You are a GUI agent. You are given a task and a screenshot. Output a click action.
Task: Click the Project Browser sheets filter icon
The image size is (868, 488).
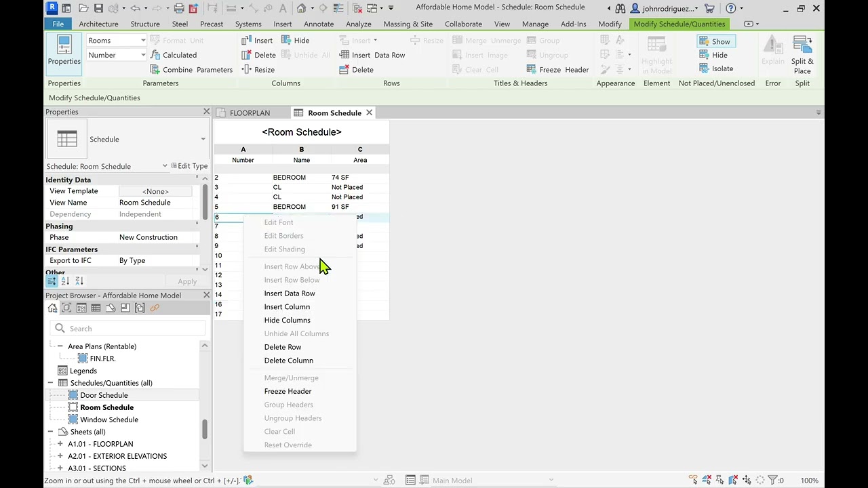click(111, 308)
